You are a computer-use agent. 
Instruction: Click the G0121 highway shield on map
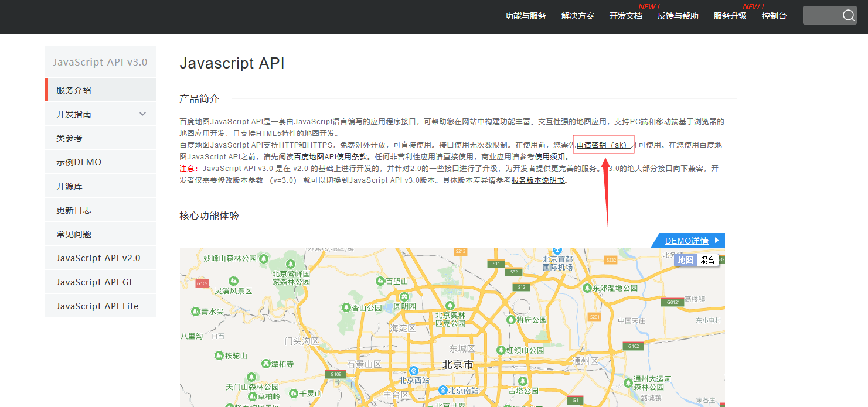click(x=672, y=302)
